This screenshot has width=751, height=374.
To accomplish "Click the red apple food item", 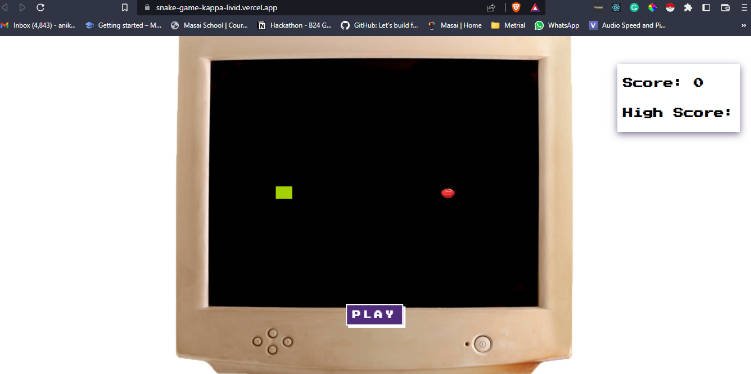I will click(x=448, y=193).
